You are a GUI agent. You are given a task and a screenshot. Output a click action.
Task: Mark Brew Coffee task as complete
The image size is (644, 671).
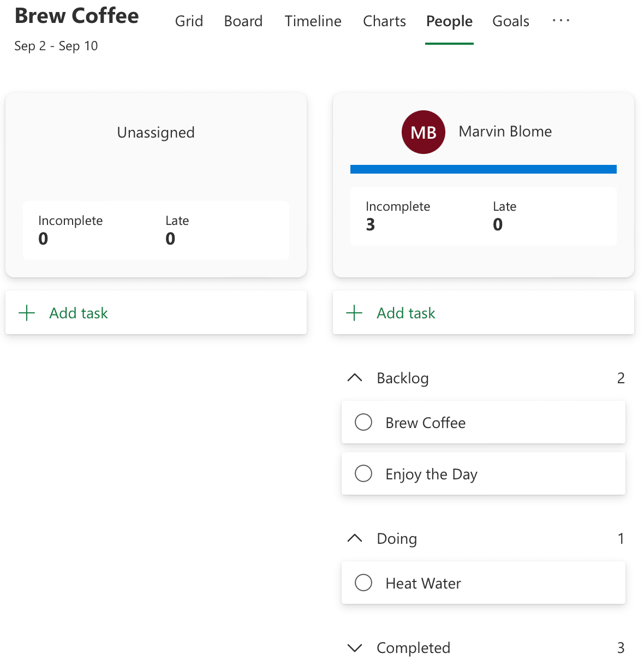click(x=363, y=422)
